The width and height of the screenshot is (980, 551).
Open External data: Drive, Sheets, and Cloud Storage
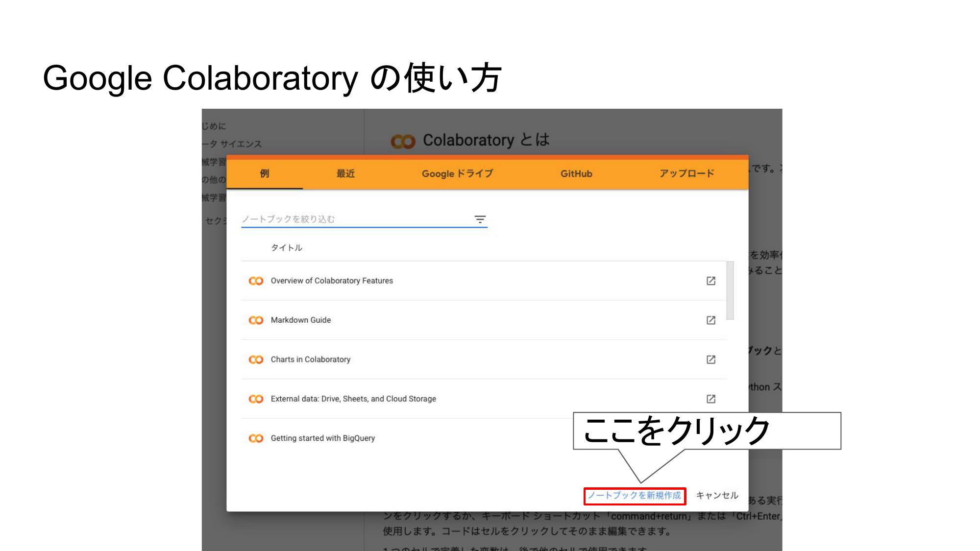353,399
